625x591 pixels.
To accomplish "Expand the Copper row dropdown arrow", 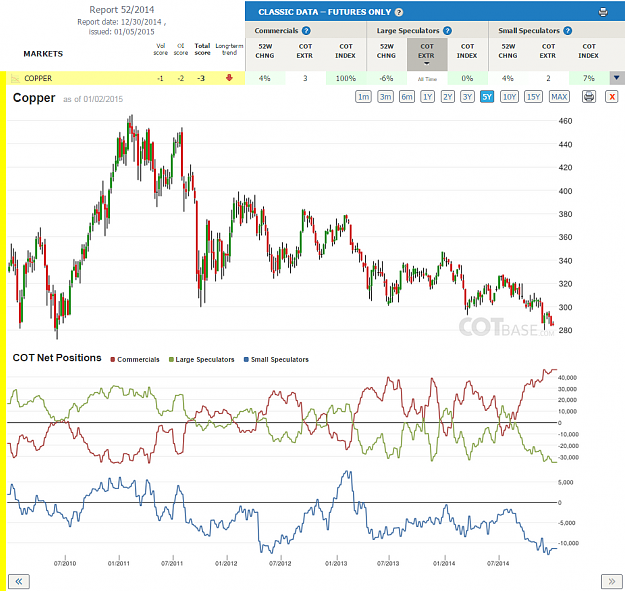I will coord(617,78).
